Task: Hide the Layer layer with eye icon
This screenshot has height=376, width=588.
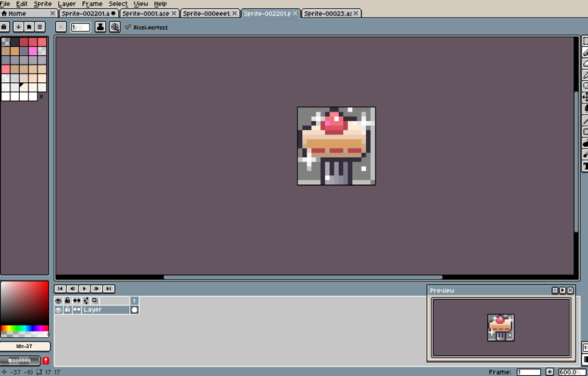Action: [x=59, y=310]
